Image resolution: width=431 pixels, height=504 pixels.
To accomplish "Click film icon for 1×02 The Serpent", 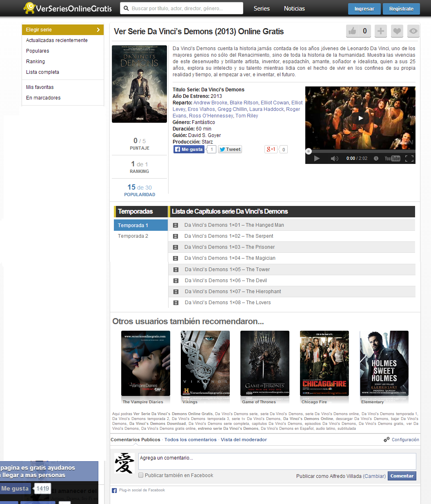I will click(176, 236).
